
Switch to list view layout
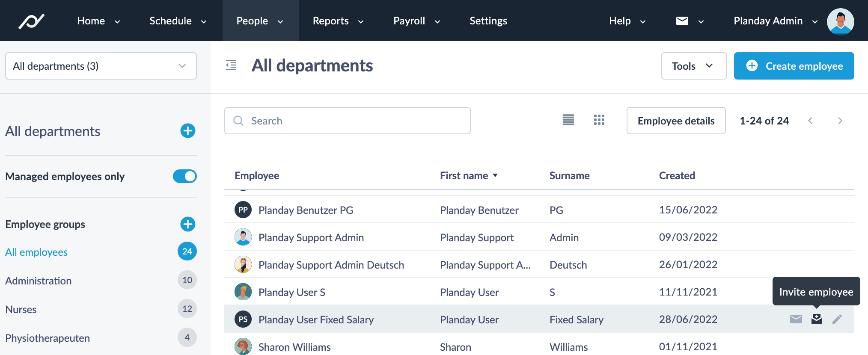tap(568, 120)
